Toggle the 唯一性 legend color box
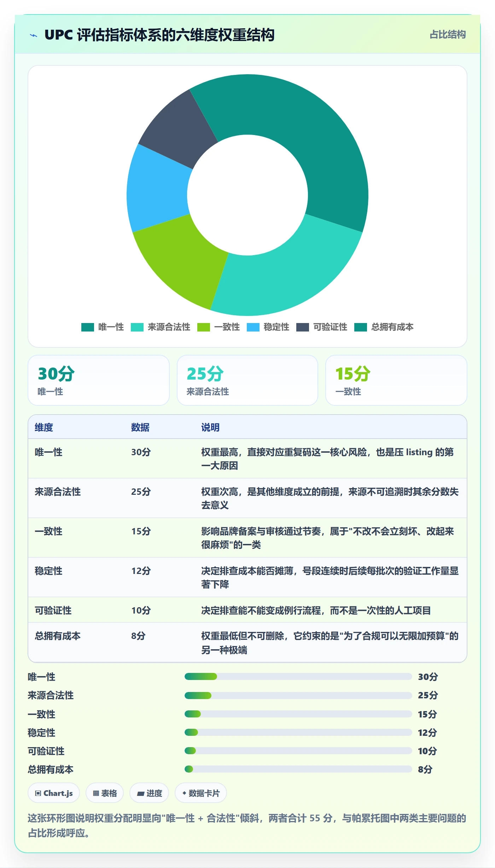Image resolution: width=495 pixels, height=868 pixels. [x=88, y=327]
